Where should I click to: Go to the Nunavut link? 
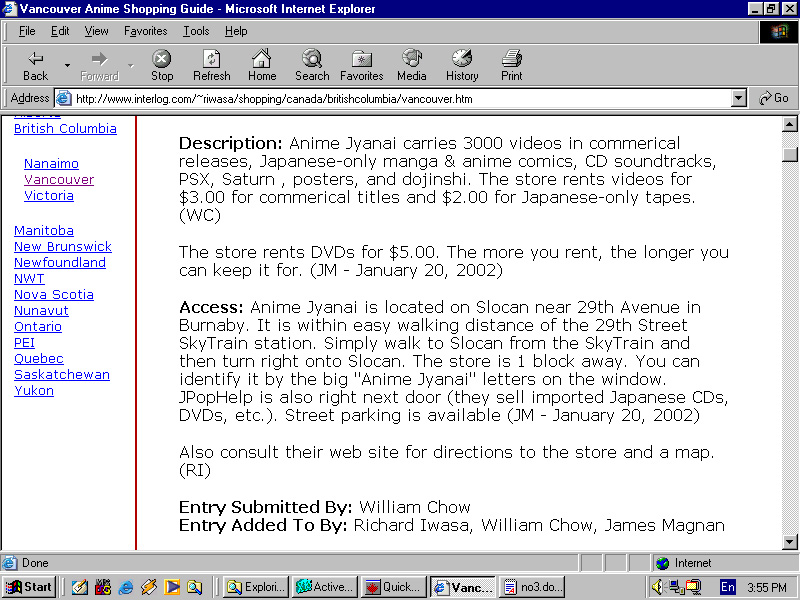41,310
